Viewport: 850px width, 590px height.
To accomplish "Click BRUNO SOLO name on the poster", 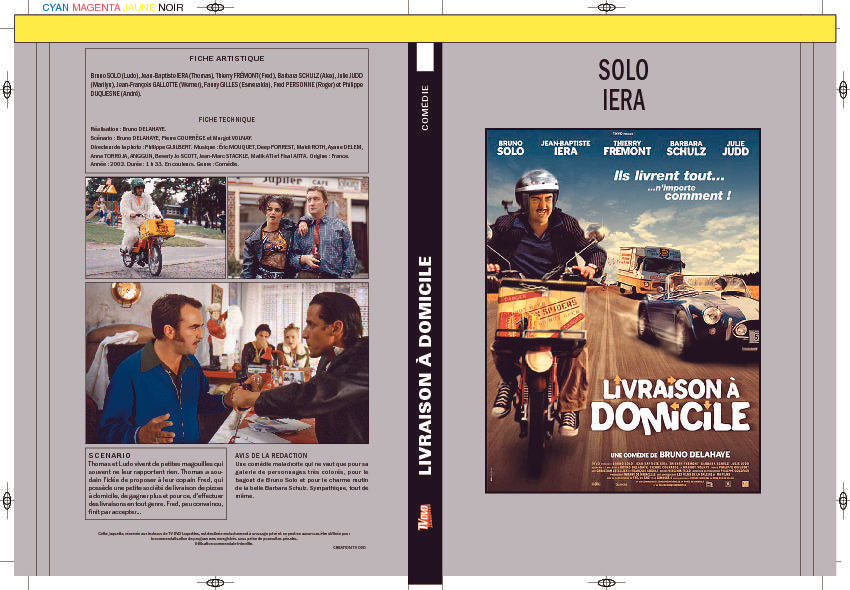I will click(x=510, y=148).
